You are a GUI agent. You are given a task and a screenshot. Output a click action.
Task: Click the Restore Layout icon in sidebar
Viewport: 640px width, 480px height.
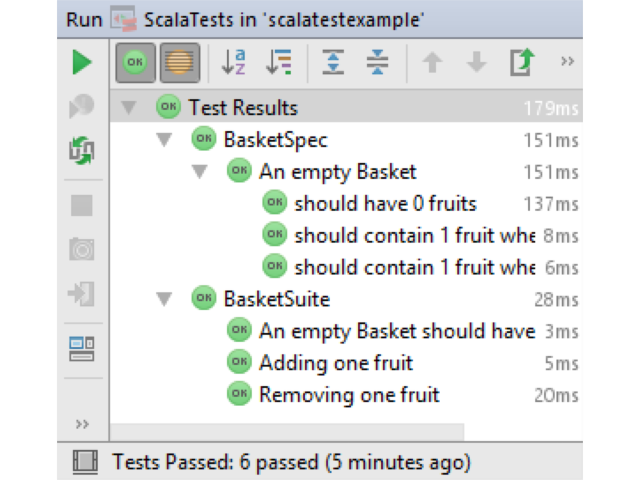coord(82,349)
